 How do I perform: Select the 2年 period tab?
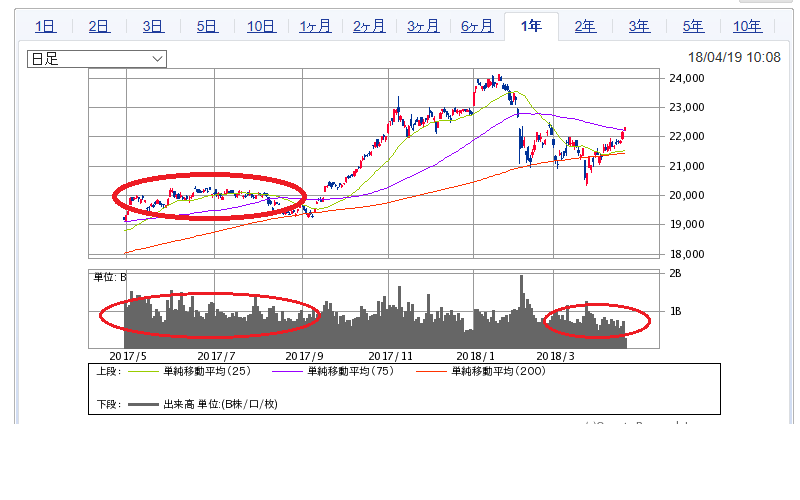[x=585, y=27]
